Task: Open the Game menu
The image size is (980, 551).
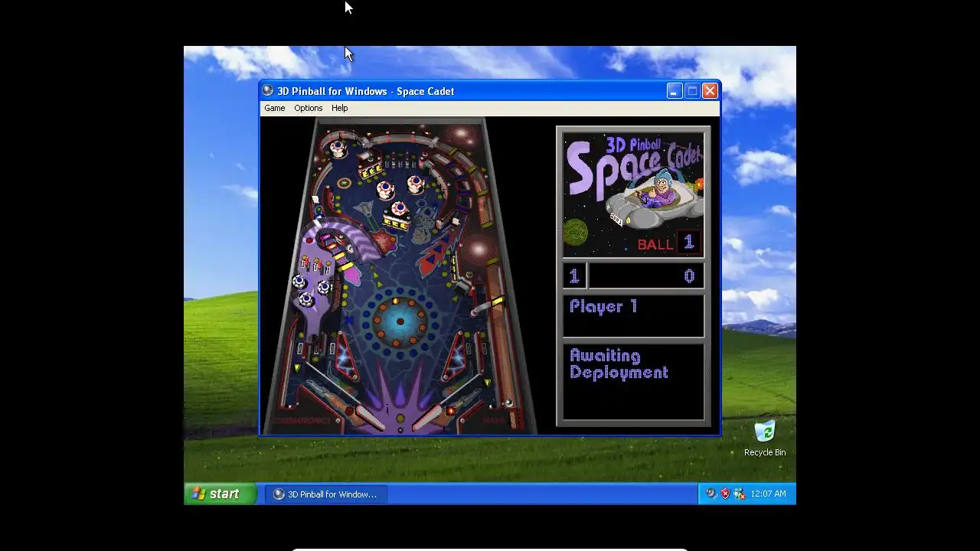Action: click(274, 108)
